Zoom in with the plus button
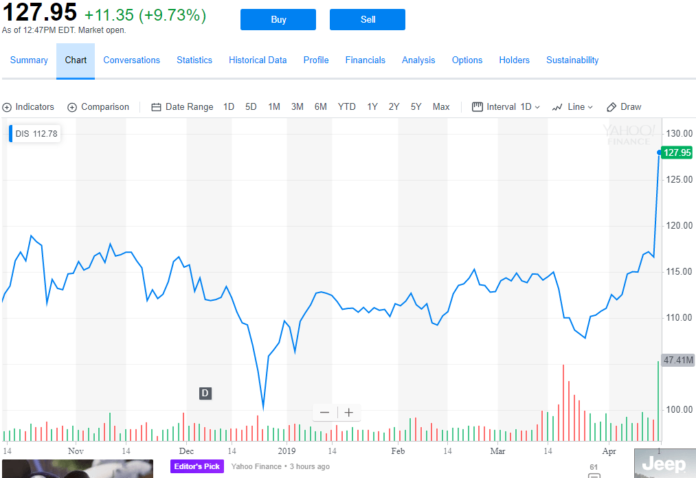 coord(349,413)
